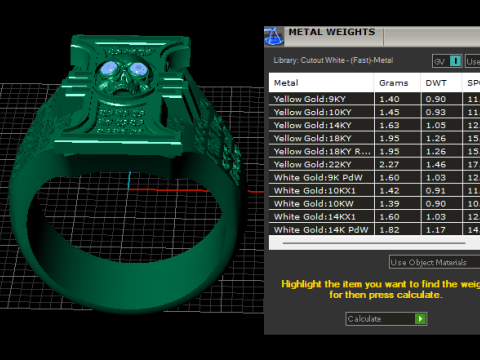Sort by the Grams column header
Screen dimensions: 480x360
(397, 83)
